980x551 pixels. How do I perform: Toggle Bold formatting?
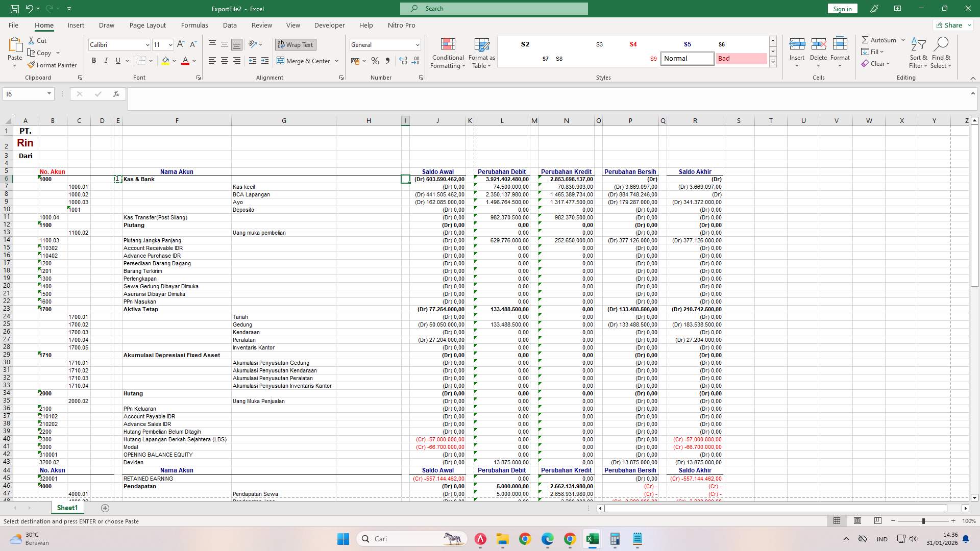(94, 61)
